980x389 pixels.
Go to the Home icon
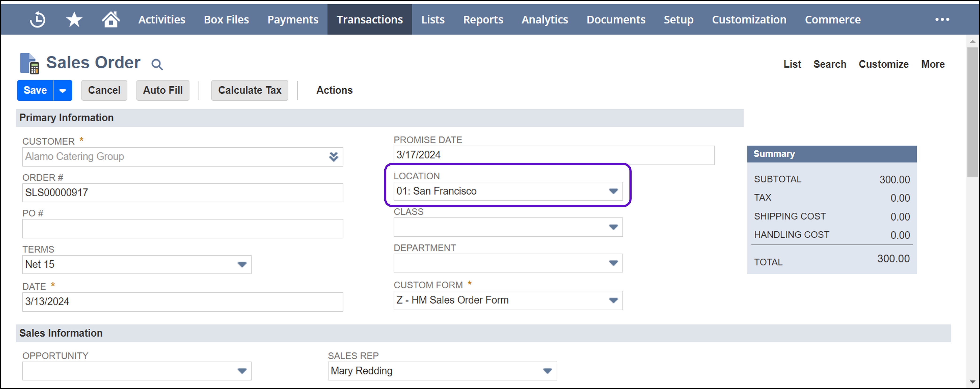click(111, 19)
